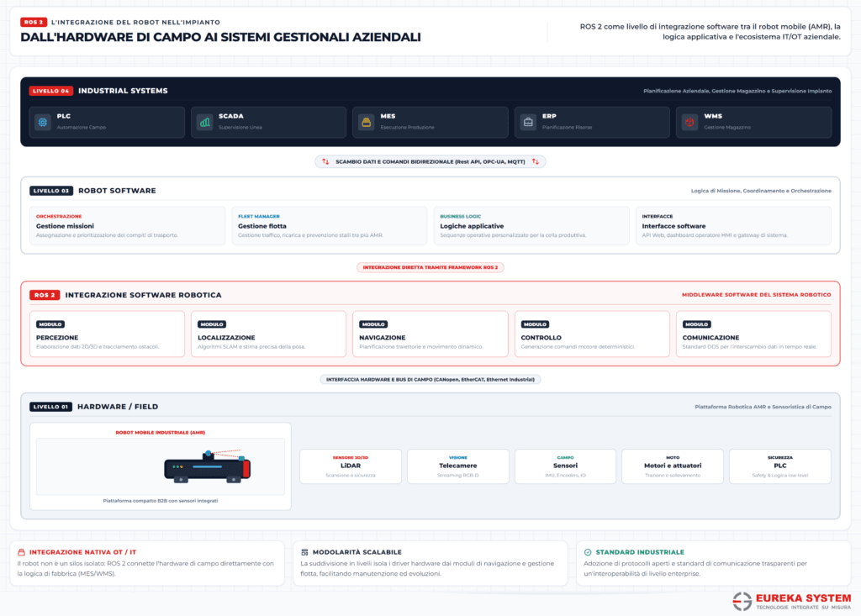Click the ERP briefcase icon
861x616 pixels.
tap(528, 122)
